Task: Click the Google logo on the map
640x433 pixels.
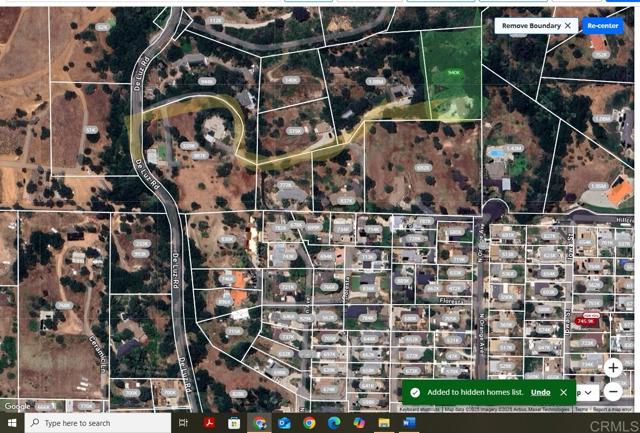Action: 17,406
